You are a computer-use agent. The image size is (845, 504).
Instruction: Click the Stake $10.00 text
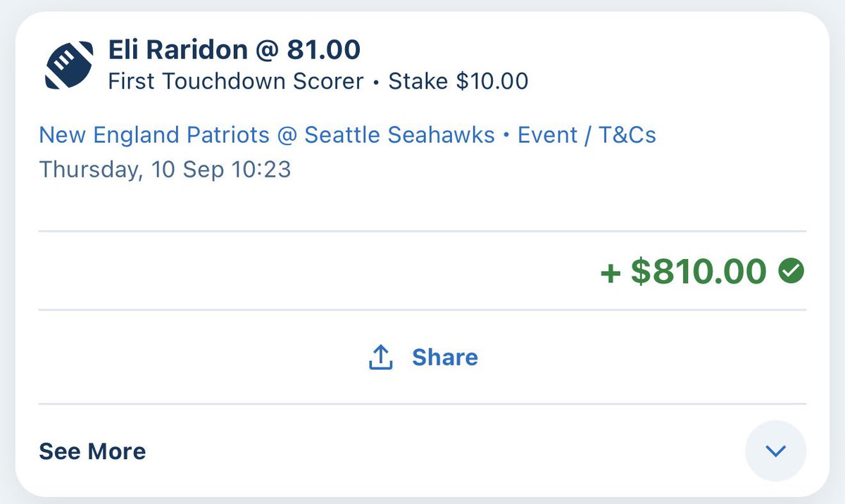[458, 82]
